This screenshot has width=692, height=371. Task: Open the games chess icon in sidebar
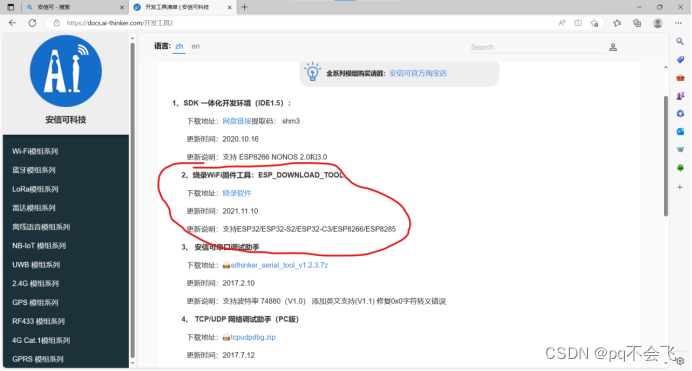click(680, 96)
